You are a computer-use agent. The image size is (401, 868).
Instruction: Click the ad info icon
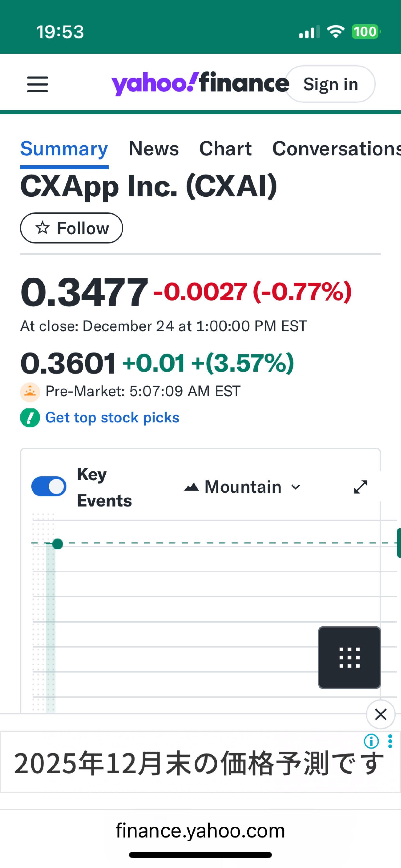(371, 741)
